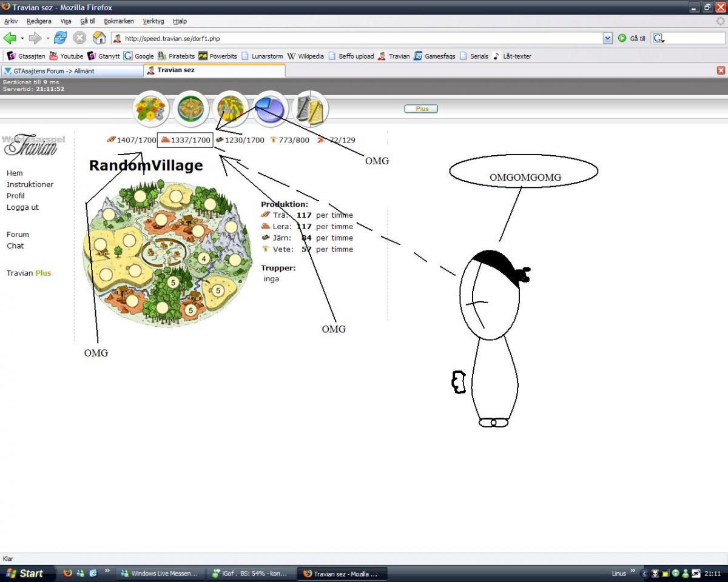Open the Google bookmark
Image resolution: width=728 pixels, height=582 pixels.
click(x=139, y=56)
